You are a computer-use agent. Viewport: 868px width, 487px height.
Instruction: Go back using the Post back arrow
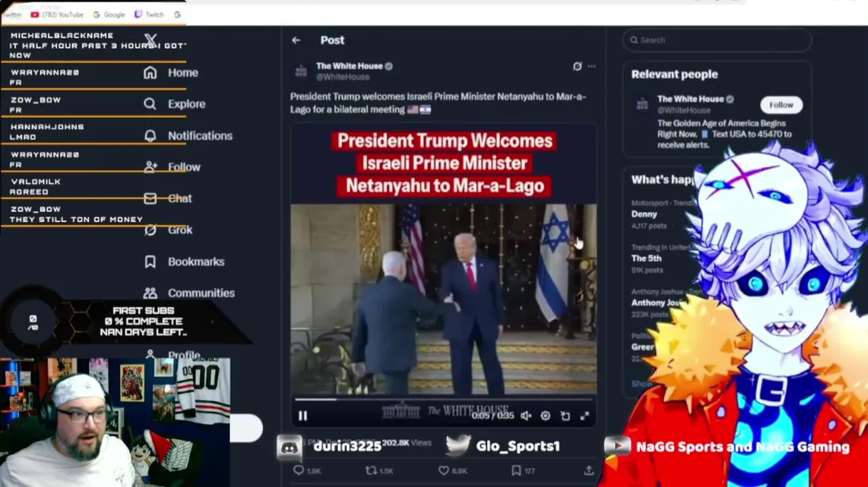(x=295, y=40)
